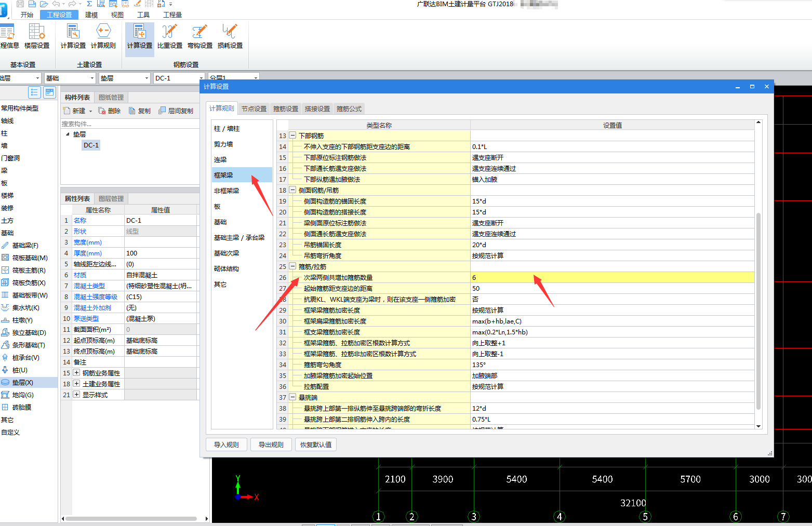
Task: Click horizontal scrollbar under property list
Action: pos(131,518)
